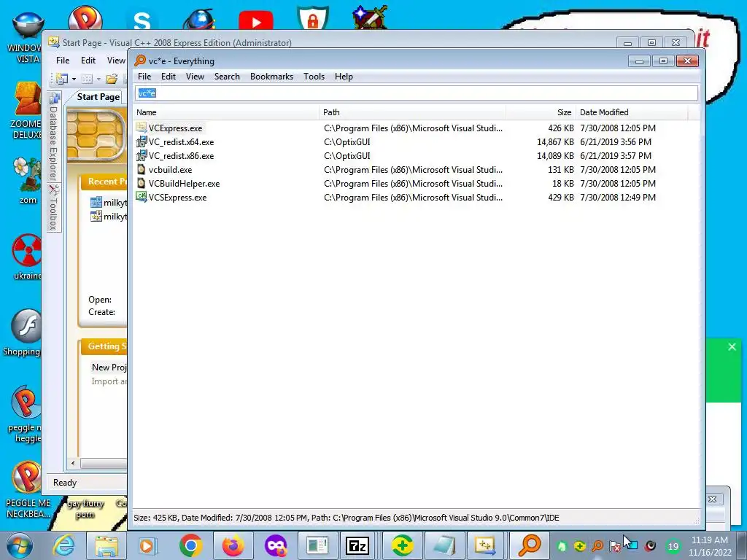This screenshot has height=560, width=747.
Task: Select the Start Page tab in Visual C++
Action: click(x=98, y=97)
